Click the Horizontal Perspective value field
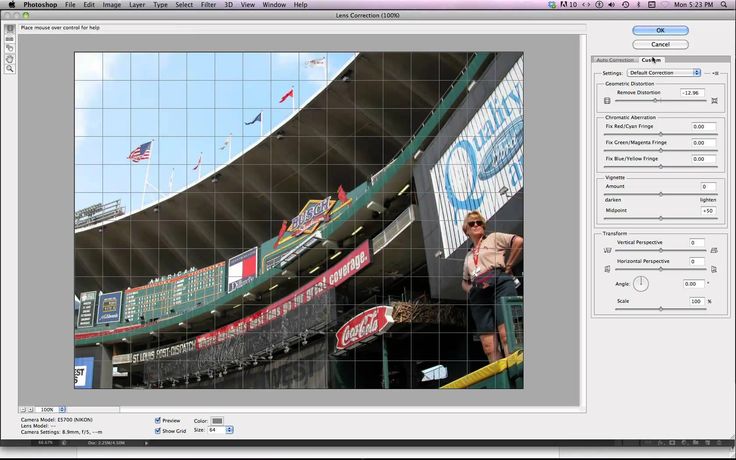Image resolution: width=736 pixels, height=460 pixels. click(x=697, y=261)
